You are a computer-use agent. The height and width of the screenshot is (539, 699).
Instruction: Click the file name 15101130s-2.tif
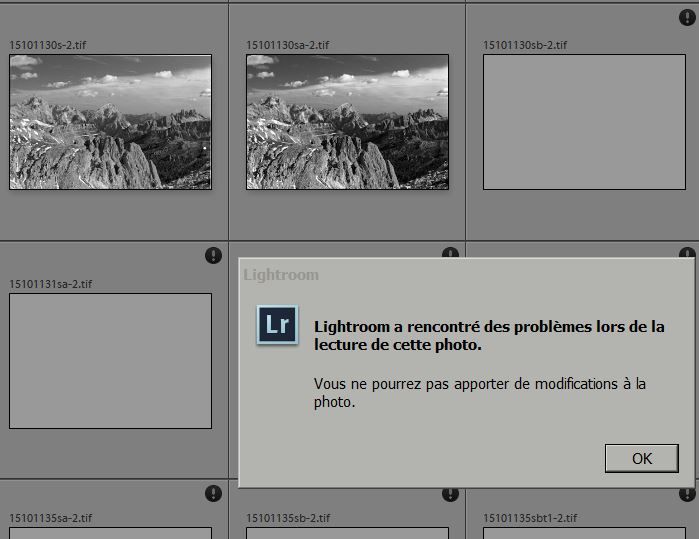click(48, 45)
